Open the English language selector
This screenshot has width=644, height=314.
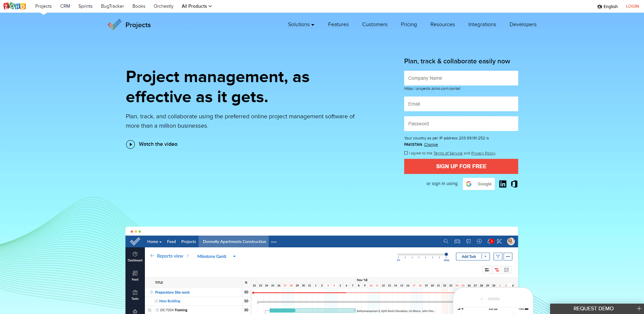coord(607,7)
